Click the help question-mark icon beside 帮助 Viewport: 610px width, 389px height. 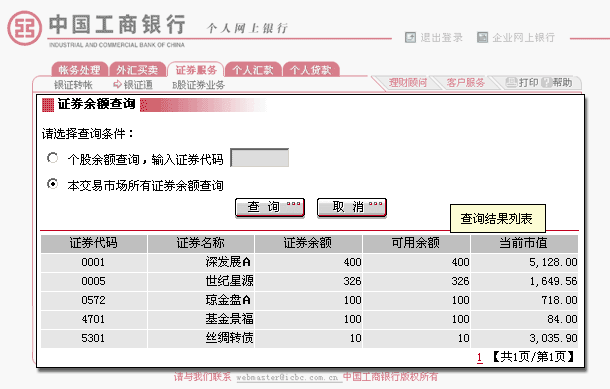click(x=547, y=82)
